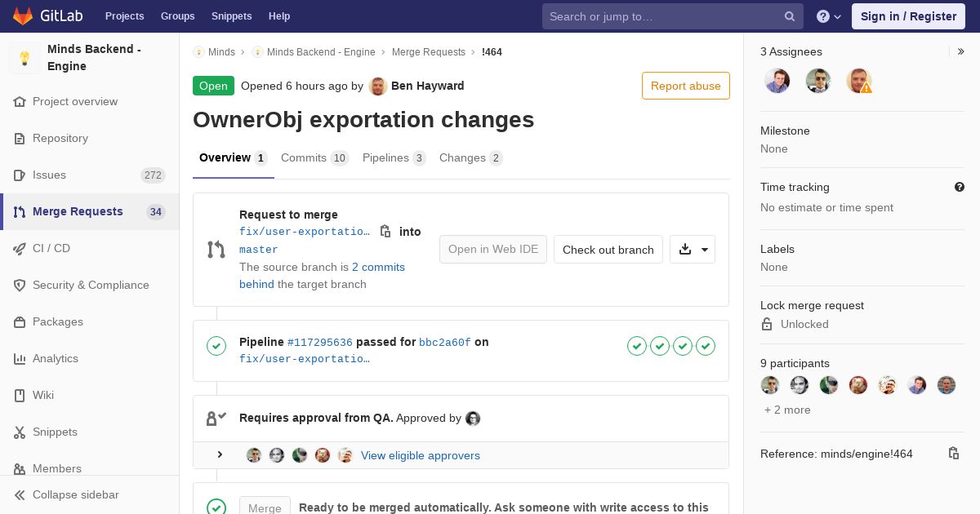Screen dimensions: 980x514
Task: Open the Help question mark dropdown
Action: pos(829,16)
